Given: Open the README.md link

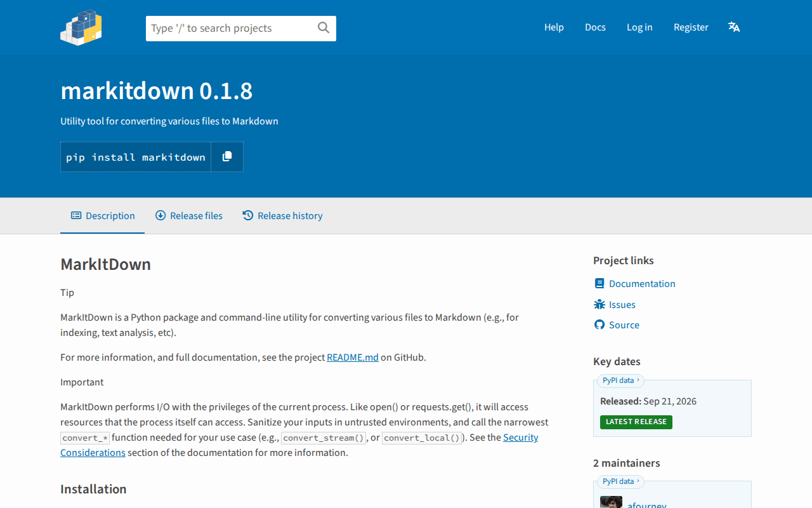Looking at the screenshot, I should click(353, 358).
